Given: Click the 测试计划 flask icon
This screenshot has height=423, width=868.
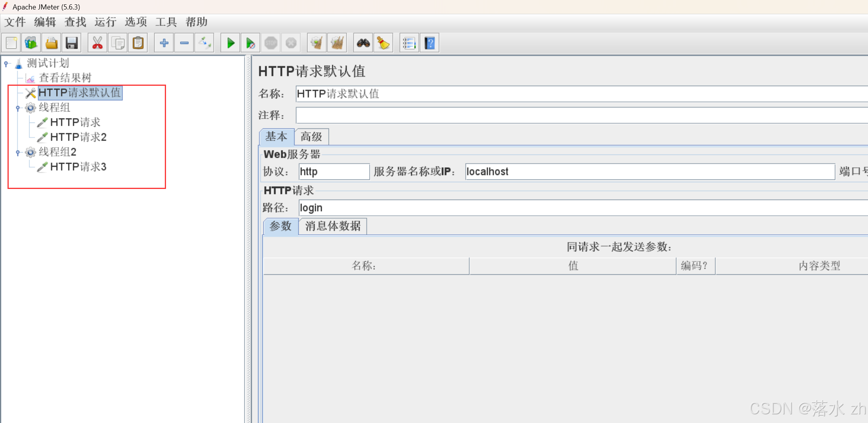Looking at the screenshot, I should coord(19,63).
